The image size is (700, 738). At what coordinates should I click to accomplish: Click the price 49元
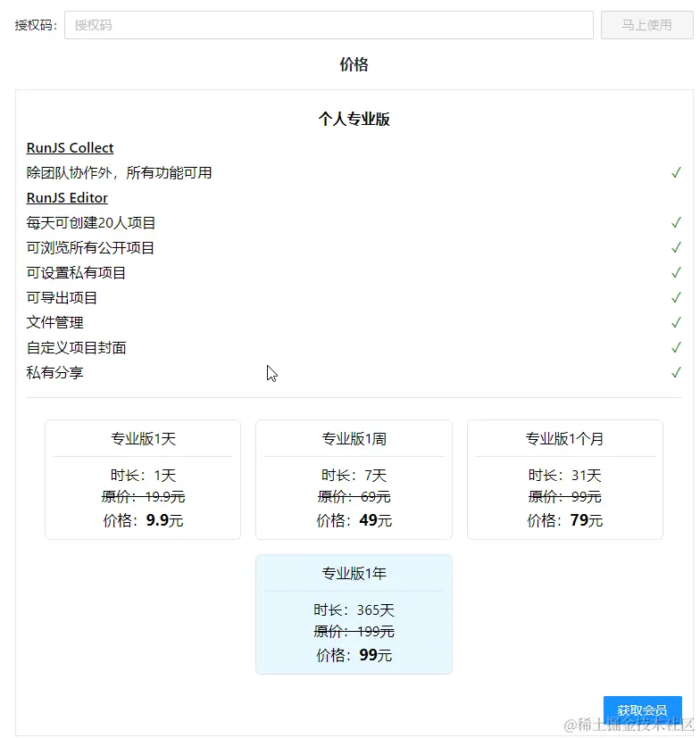point(375,520)
